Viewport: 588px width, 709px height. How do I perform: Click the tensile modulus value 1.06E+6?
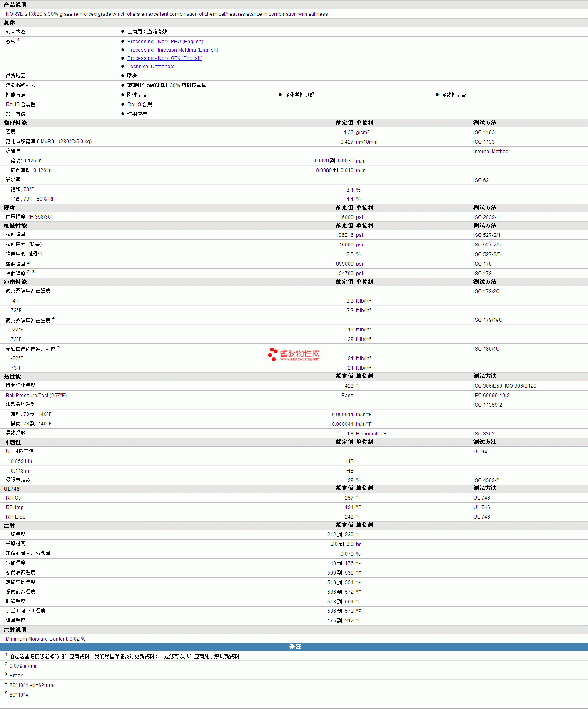(344, 235)
